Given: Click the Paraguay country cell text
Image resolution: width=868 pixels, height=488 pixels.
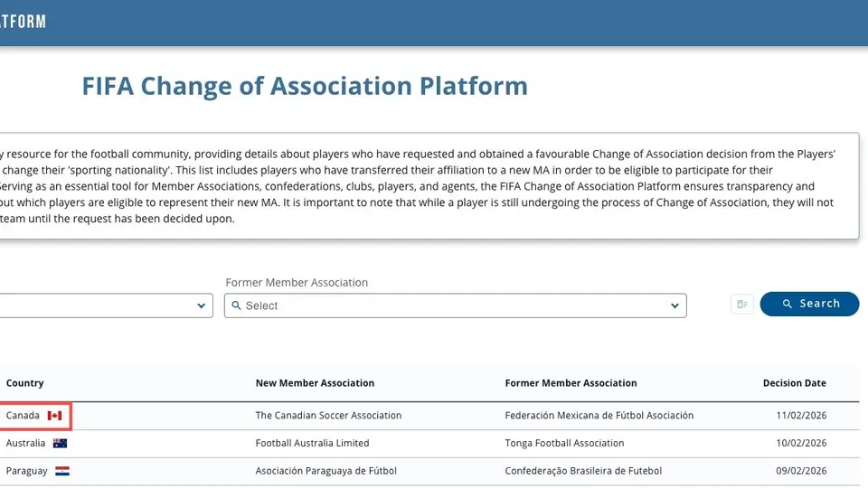Looking at the screenshot, I should (26, 471).
